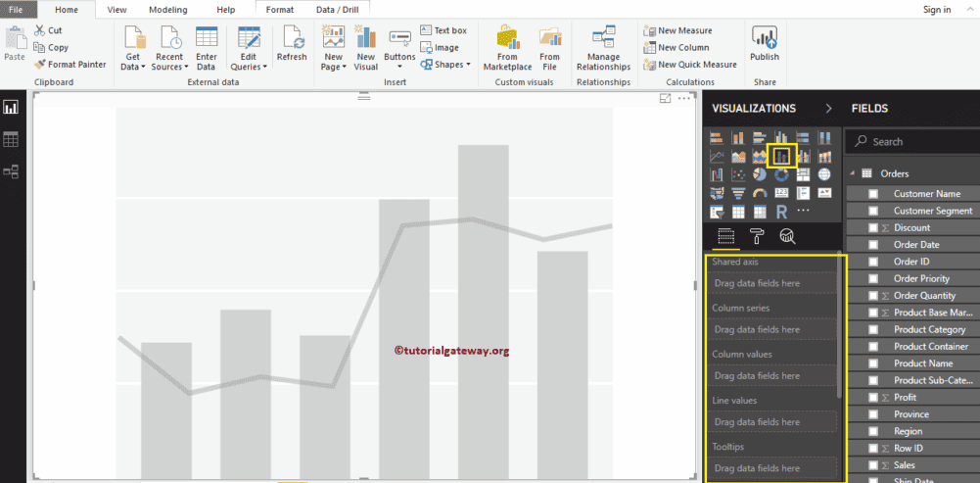
Task: Check the Discount field
Action: click(x=873, y=227)
